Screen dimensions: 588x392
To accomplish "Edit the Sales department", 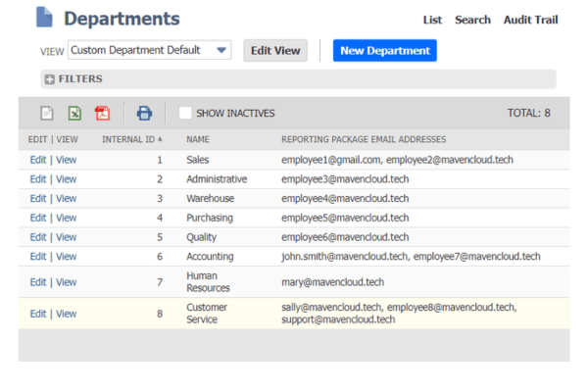I will pos(38,160).
